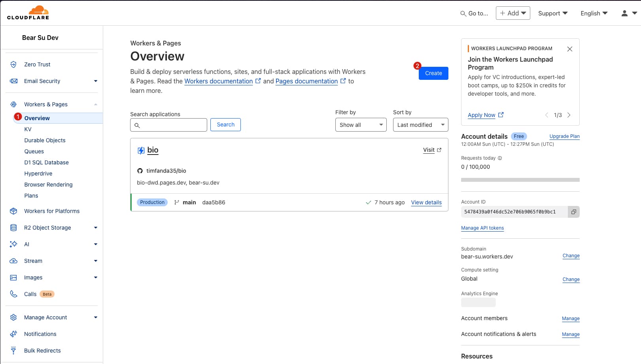Collapse the Workers & Pages sidebar section
The image size is (641, 364).
pyautogui.click(x=96, y=104)
